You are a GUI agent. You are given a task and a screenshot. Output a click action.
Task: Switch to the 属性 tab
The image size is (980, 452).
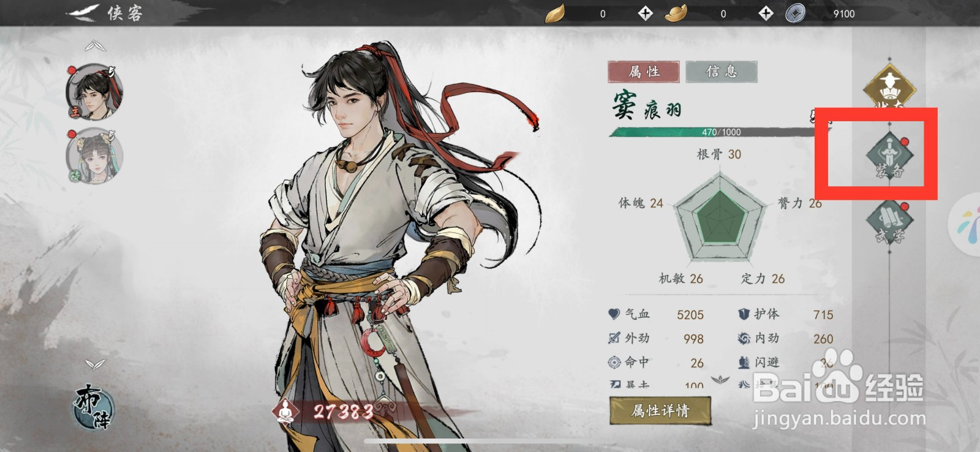click(x=644, y=72)
